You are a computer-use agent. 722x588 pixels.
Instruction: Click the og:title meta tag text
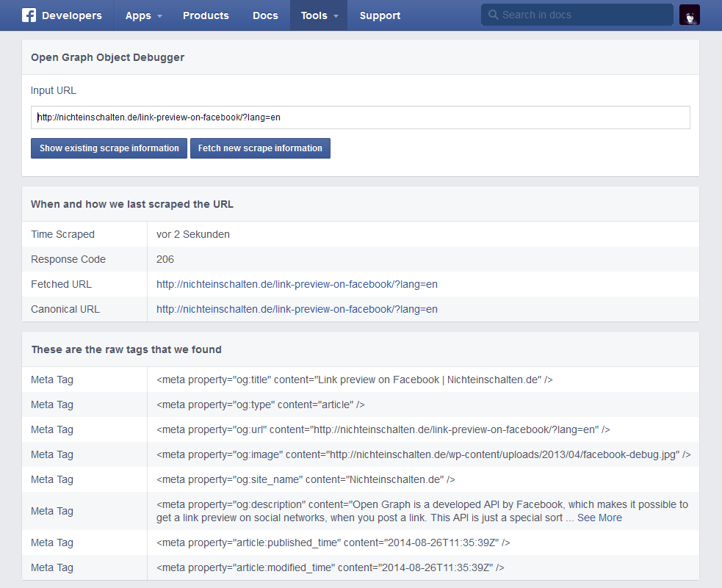tap(355, 380)
